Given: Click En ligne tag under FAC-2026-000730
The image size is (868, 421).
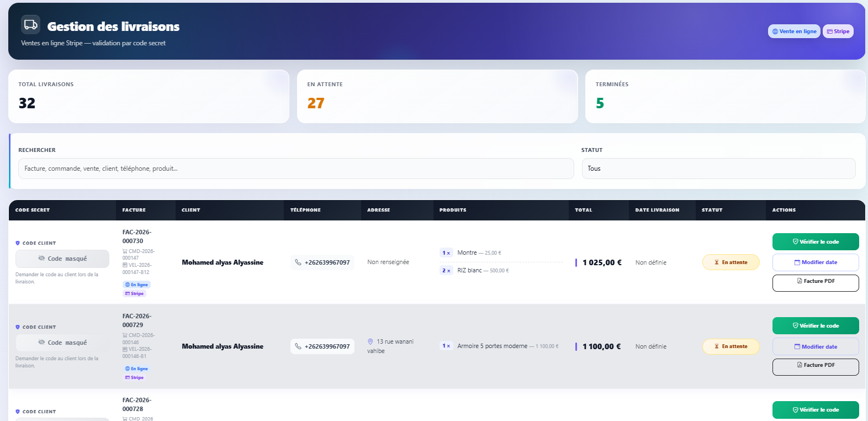Looking at the screenshot, I should click(x=136, y=285).
